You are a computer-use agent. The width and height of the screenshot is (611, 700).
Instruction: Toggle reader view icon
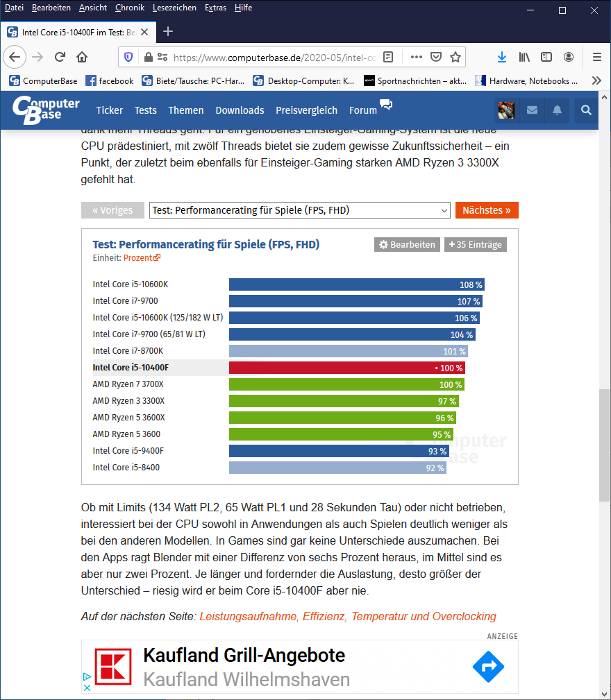pos(388,57)
